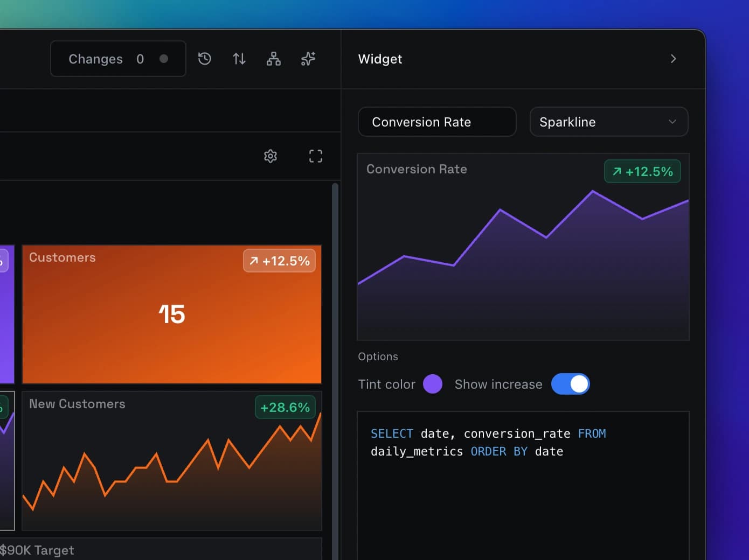Toggle the +28.6% badge on New Customers
The image size is (749, 560).
[x=285, y=408]
